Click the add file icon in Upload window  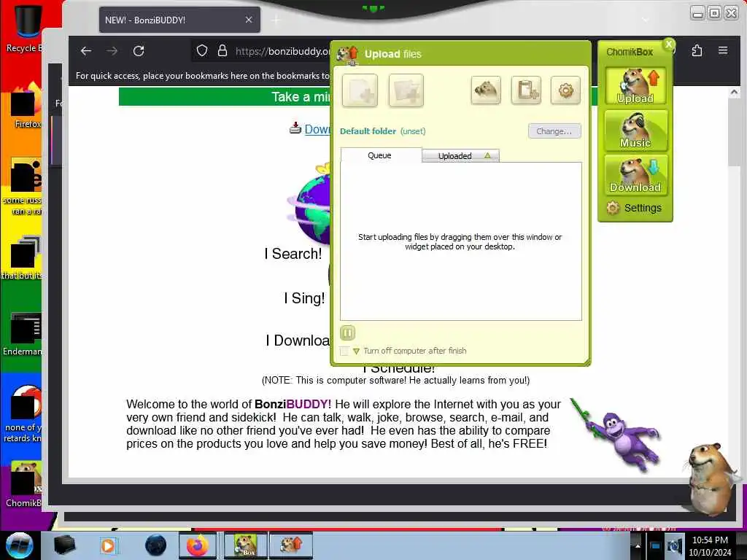click(x=360, y=90)
